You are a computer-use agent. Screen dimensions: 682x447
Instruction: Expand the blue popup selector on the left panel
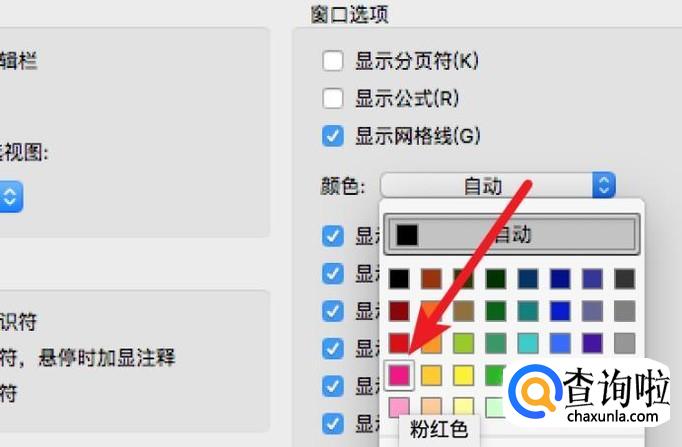[x=10, y=197]
